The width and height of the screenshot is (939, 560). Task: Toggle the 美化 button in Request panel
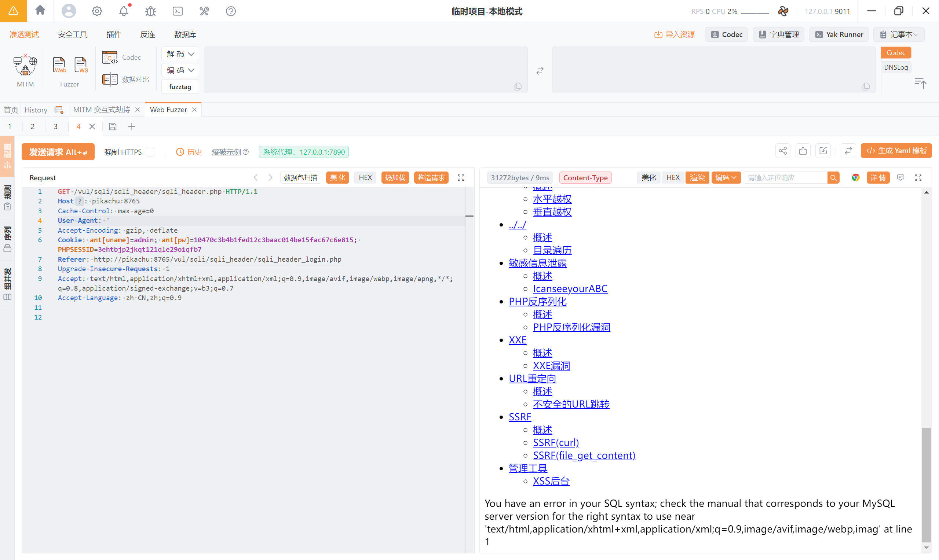coord(337,177)
